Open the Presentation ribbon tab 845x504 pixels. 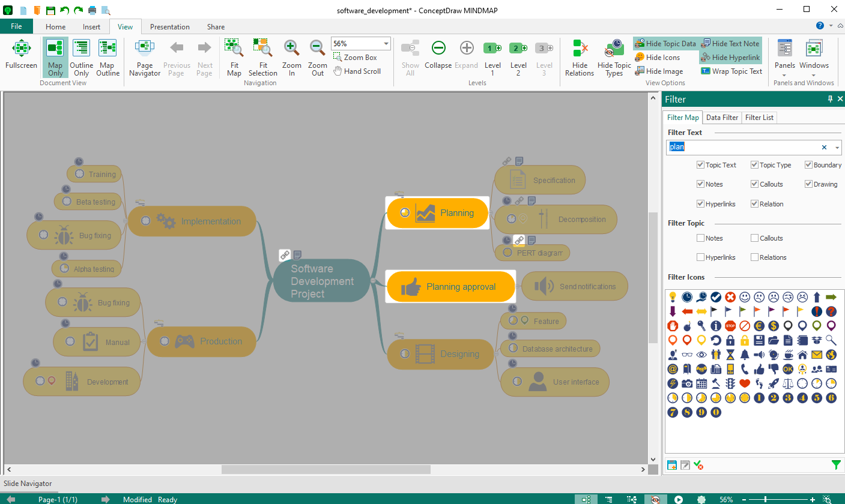170,27
